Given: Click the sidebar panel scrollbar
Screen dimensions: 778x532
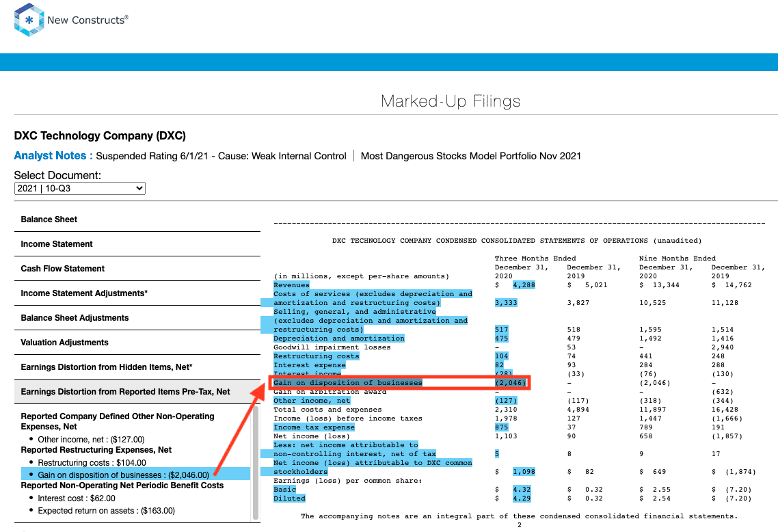Looking at the screenshot, I should click(256, 463).
